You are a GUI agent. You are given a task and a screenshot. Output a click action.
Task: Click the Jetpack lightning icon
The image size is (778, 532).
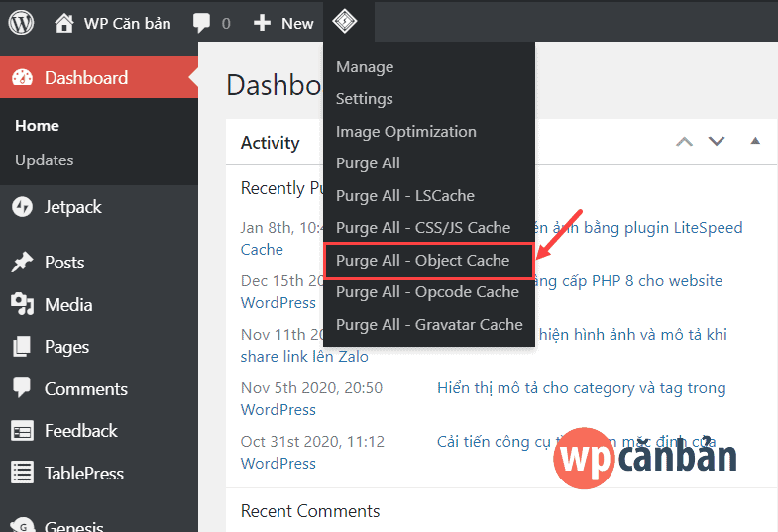pos(23,207)
